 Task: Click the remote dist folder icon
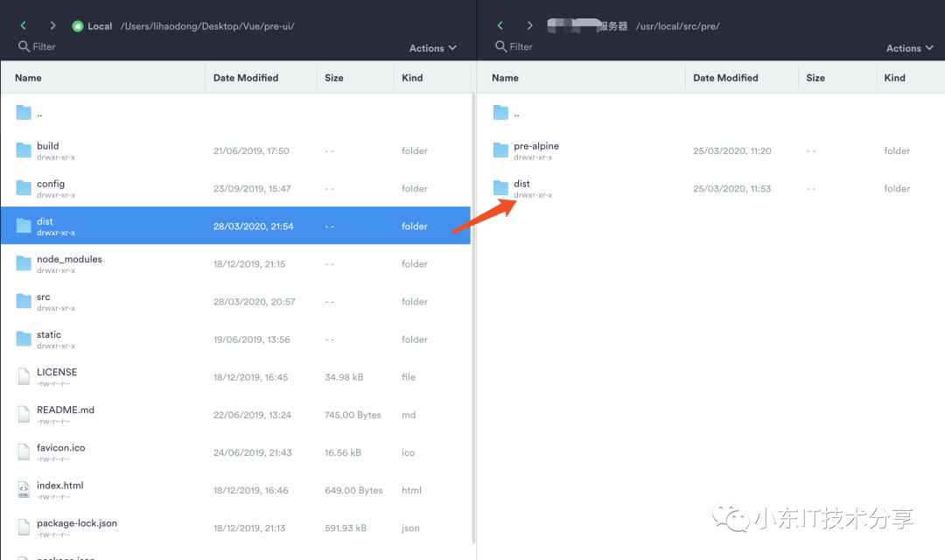click(x=500, y=188)
